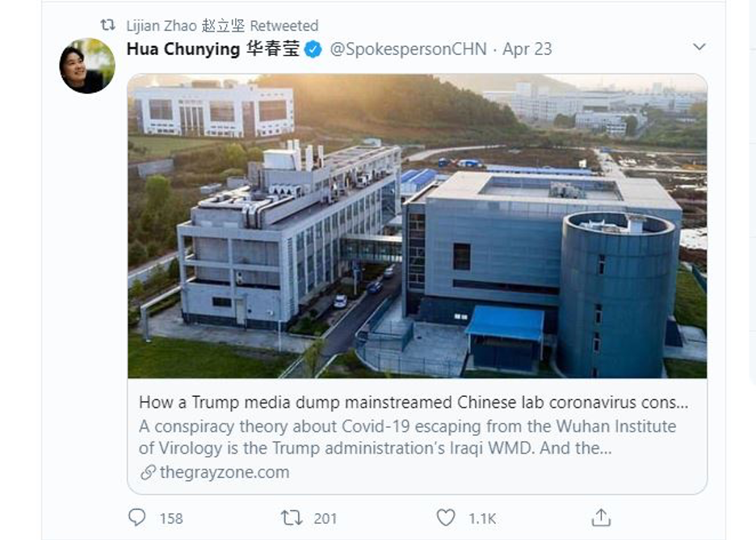Click the reply speech bubble icon
Viewport: 756px width, 540px height.
click(x=137, y=517)
